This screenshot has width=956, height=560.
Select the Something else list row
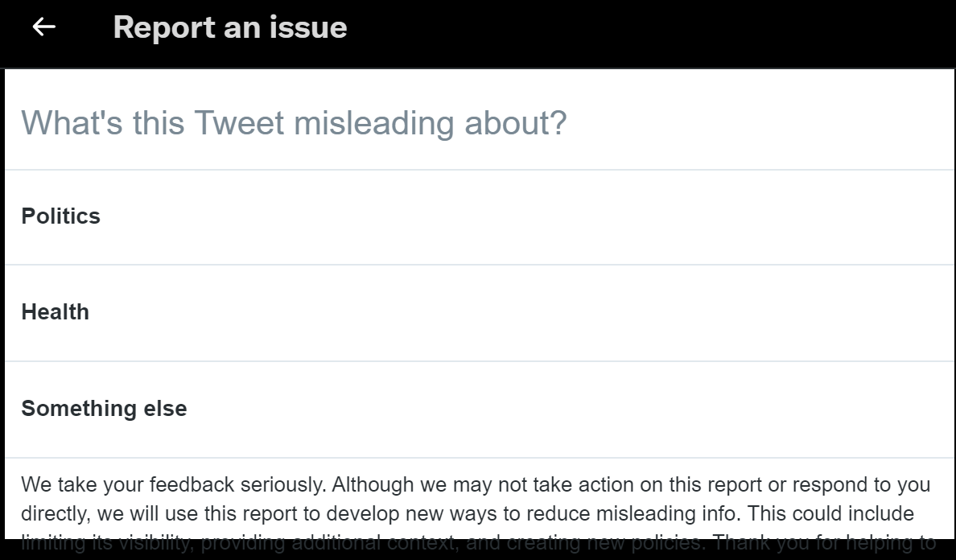click(478, 408)
